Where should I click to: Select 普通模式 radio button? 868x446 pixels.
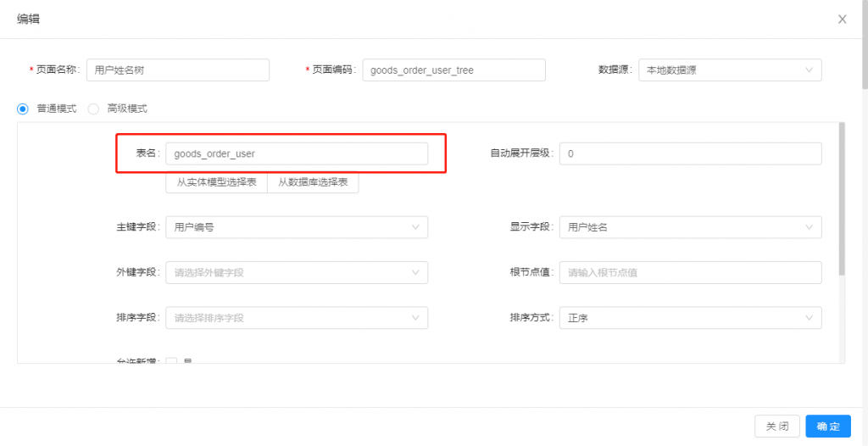pos(23,109)
